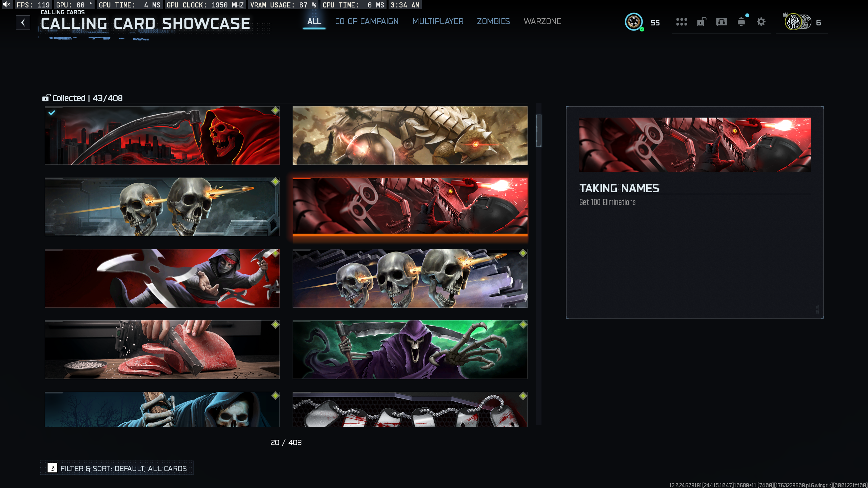Select the bloody dog tags calling card
Screen dimensions: 868x488
pos(410,409)
